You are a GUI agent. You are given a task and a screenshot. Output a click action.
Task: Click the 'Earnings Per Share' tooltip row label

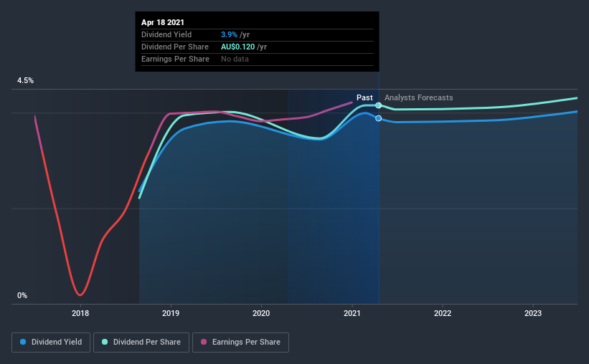point(176,59)
